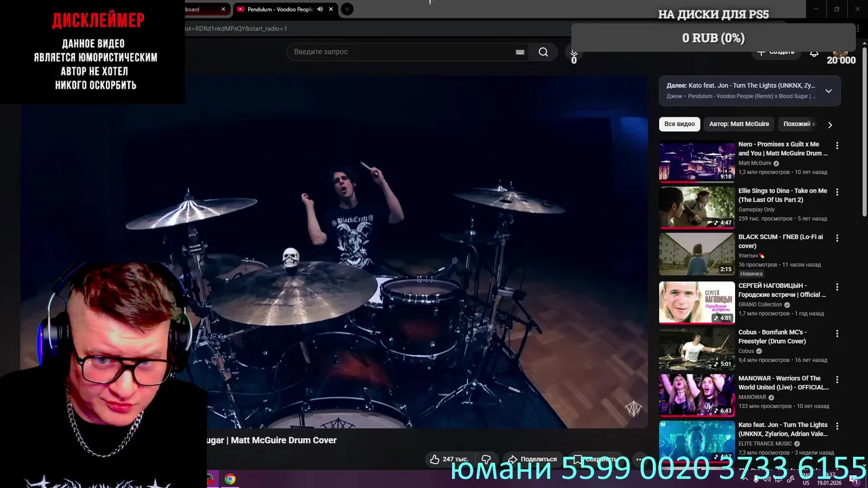The width and height of the screenshot is (868, 488).
Task: Activate voice search microphone icon
Action: coord(574,52)
